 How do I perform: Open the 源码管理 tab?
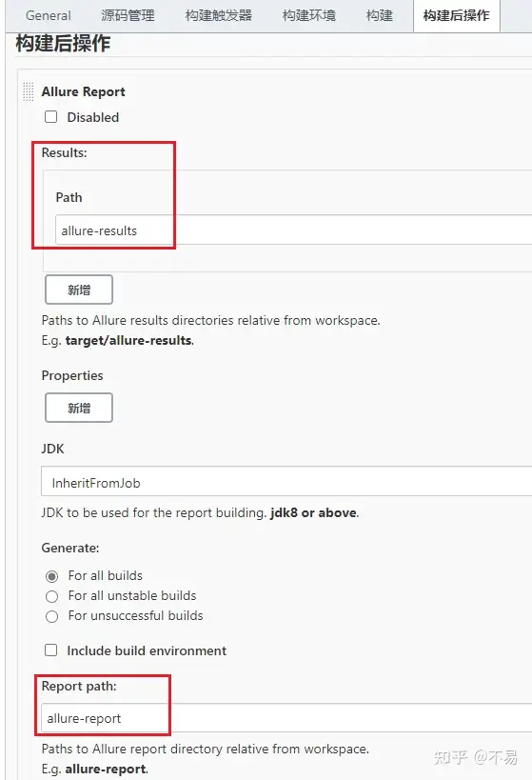tap(128, 15)
